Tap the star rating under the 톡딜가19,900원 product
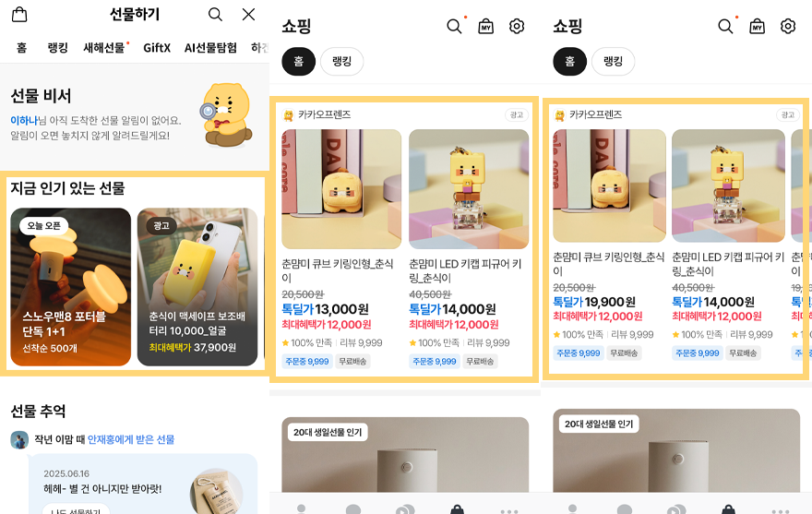Image resolution: width=812 pixels, height=514 pixels. (578, 334)
